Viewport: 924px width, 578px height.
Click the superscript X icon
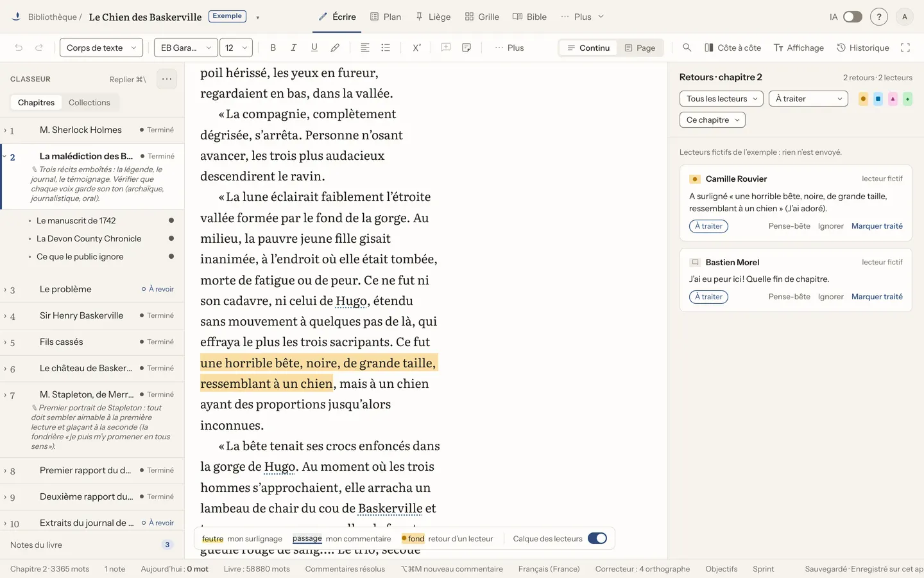click(416, 48)
